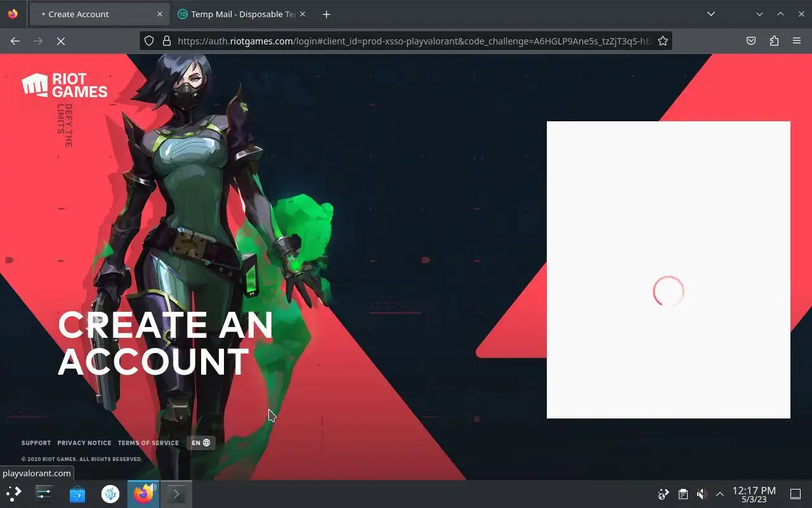The width and height of the screenshot is (812, 508).
Task: Open the Save to Pocket button
Action: 751,41
